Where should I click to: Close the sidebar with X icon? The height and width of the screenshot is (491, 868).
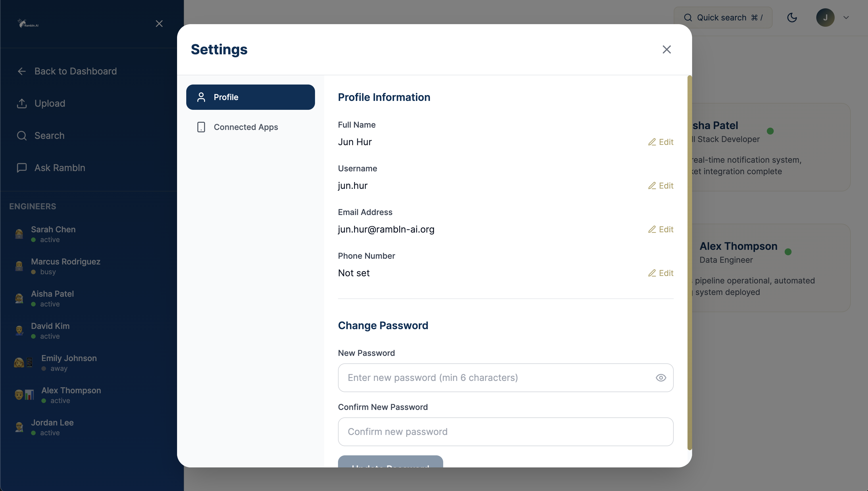(159, 24)
